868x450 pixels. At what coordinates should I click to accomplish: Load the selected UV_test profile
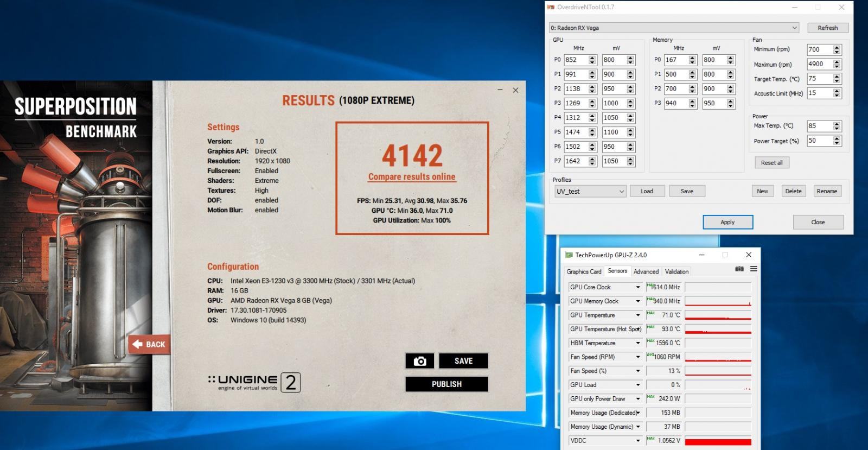pyautogui.click(x=647, y=191)
